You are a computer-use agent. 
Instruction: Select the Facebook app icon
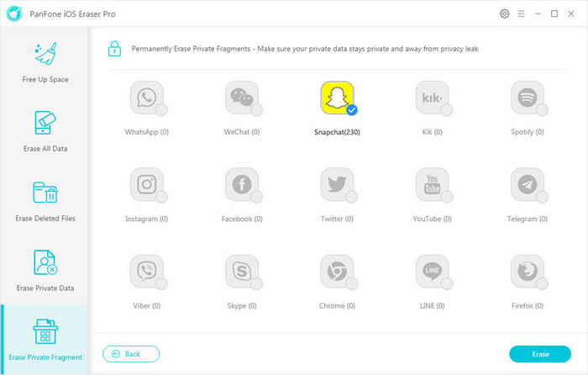click(242, 184)
